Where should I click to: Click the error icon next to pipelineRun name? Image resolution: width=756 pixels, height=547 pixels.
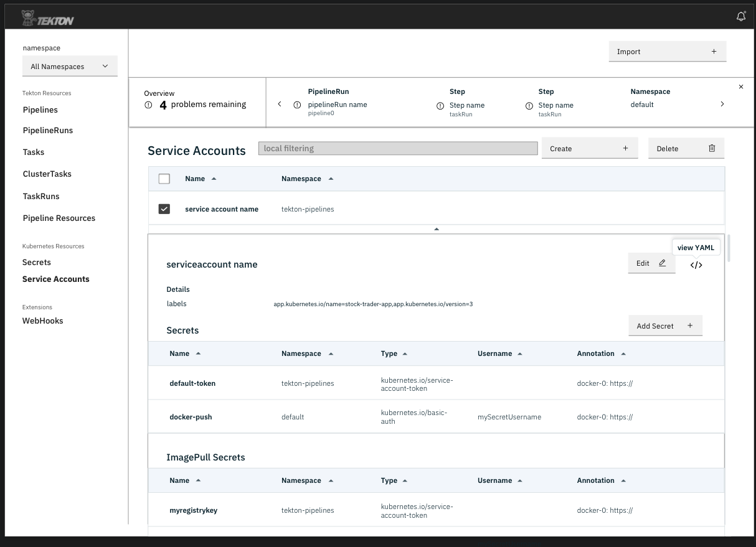click(x=297, y=105)
